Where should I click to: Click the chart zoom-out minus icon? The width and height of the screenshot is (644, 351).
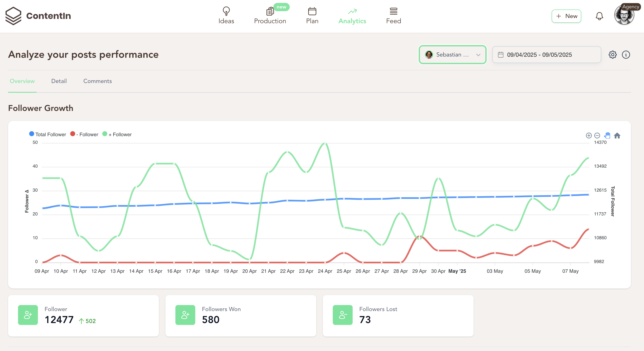point(597,135)
